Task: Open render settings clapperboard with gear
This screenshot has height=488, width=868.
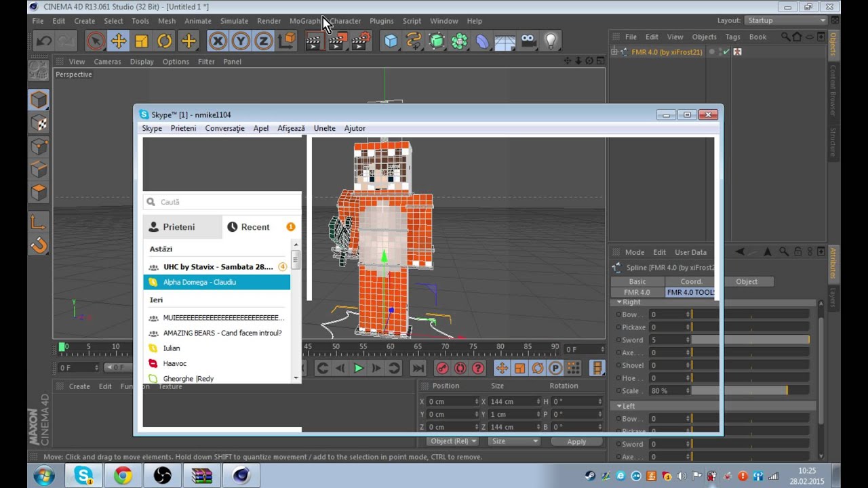Action: pyautogui.click(x=361, y=41)
